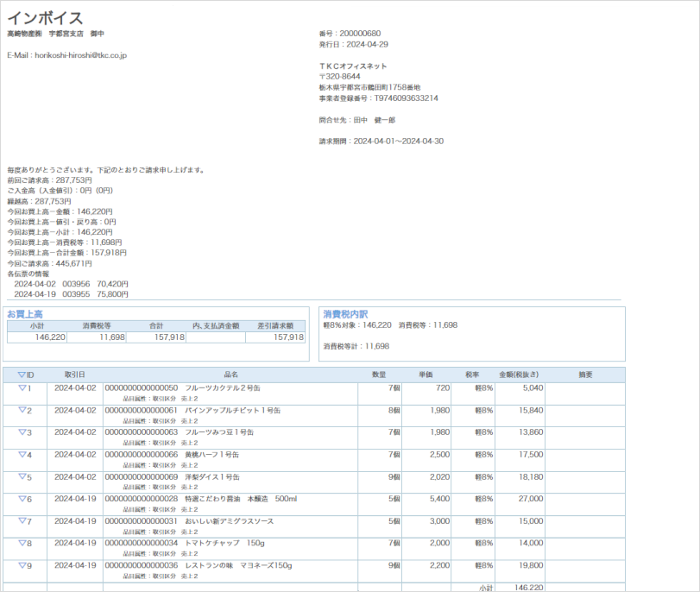Select the invoice number 200000680

click(x=360, y=34)
